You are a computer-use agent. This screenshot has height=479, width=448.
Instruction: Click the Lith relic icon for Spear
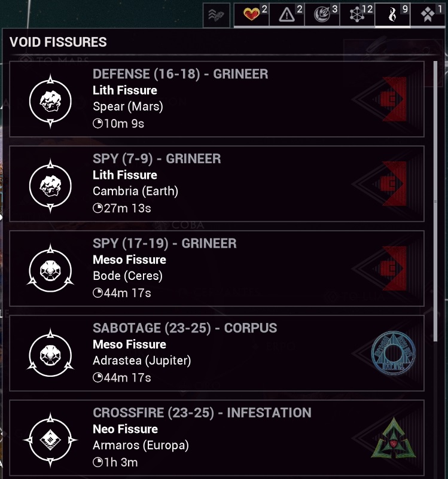click(x=51, y=99)
